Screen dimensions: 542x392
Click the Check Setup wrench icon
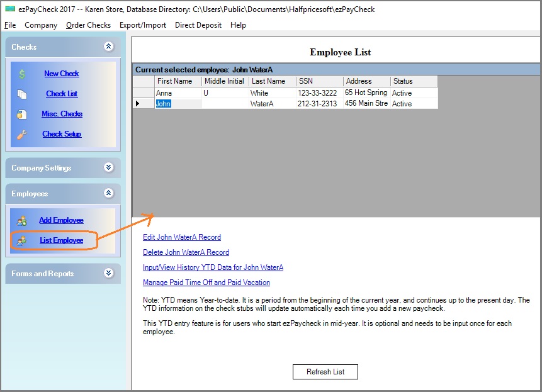tap(22, 134)
